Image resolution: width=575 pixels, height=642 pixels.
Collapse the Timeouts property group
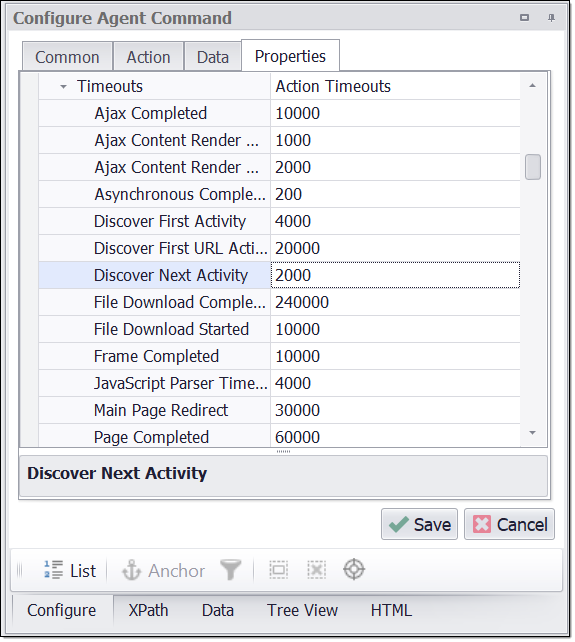click(x=63, y=86)
